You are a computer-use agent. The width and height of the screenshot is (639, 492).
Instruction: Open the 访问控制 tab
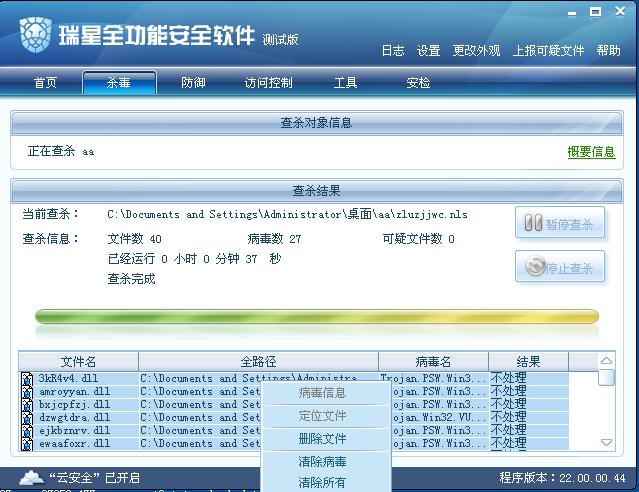(269, 83)
